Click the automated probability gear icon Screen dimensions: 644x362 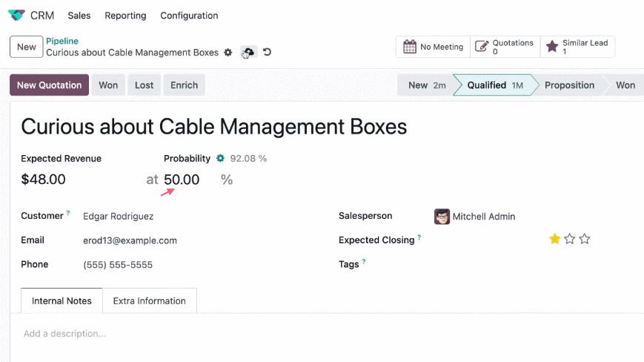click(221, 158)
